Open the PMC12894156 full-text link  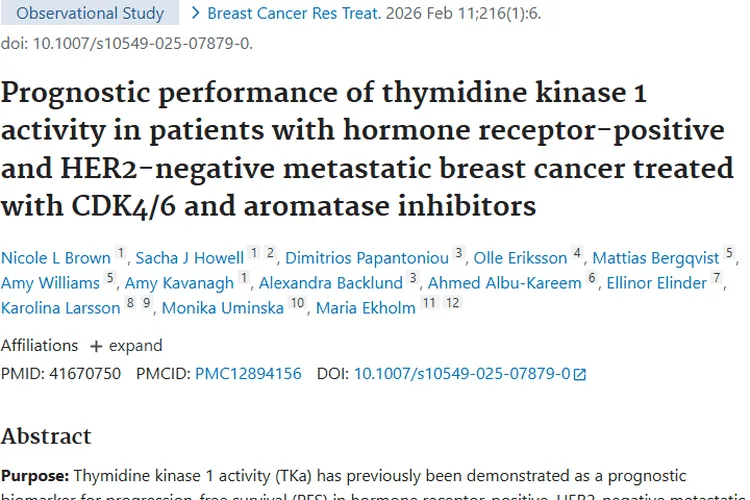click(x=248, y=374)
